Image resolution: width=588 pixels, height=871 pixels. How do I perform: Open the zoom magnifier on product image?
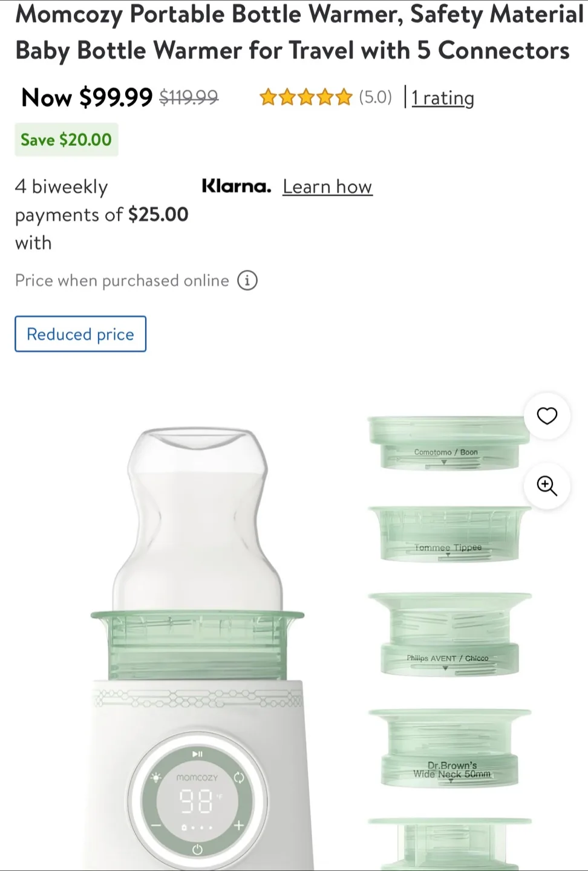[x=547, y=486]
